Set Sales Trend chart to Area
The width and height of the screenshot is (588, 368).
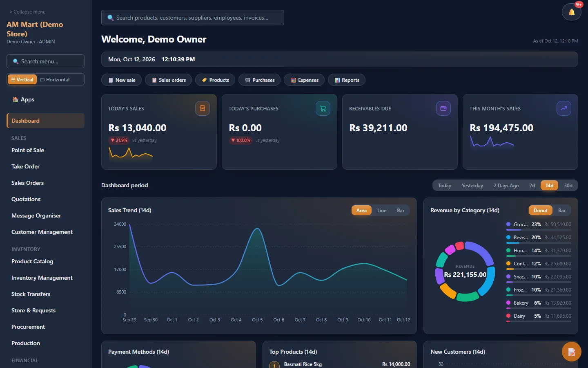[361, 210]
